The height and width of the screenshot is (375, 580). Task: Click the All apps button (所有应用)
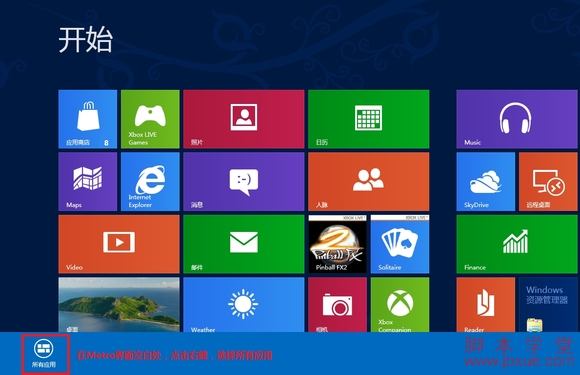(x=44, y=354)
